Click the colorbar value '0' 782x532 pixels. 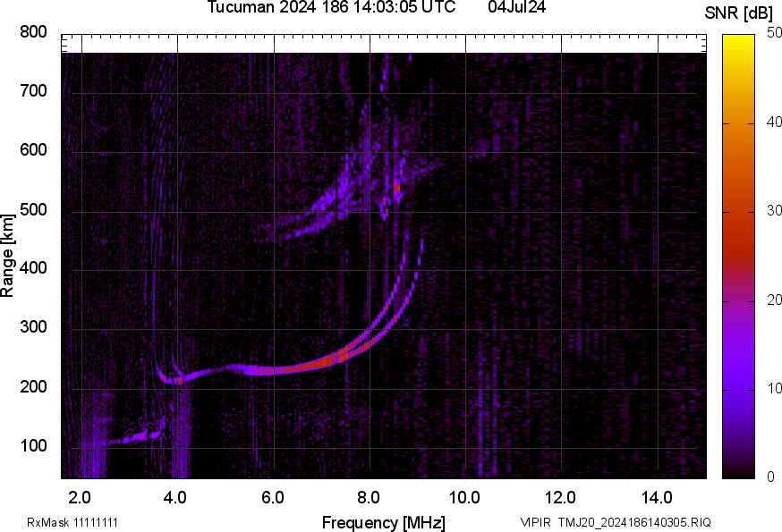click(771, 477)
